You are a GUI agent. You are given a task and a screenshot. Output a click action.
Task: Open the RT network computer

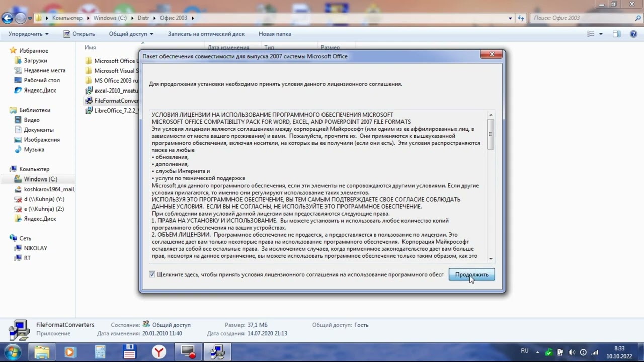coord(27,258)
